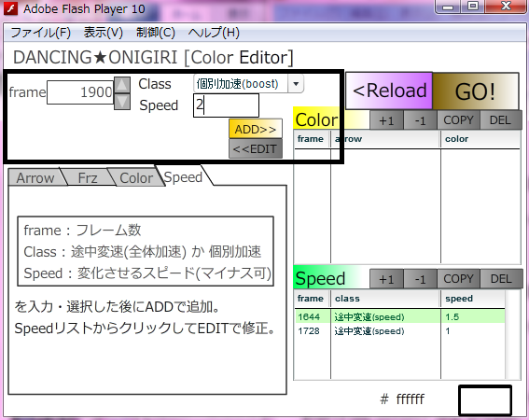
Task: Click the frame number input field
Action: (80, 92)
